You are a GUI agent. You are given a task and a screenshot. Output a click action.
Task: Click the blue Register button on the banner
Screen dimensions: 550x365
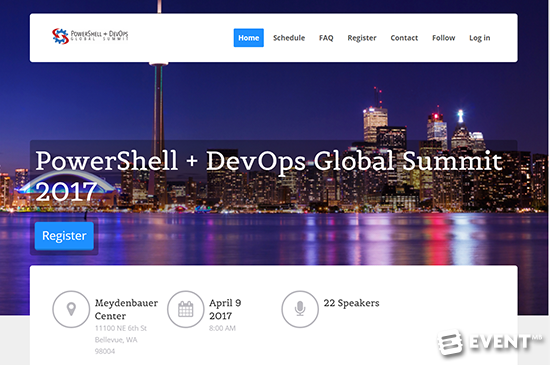click(64, 236)
